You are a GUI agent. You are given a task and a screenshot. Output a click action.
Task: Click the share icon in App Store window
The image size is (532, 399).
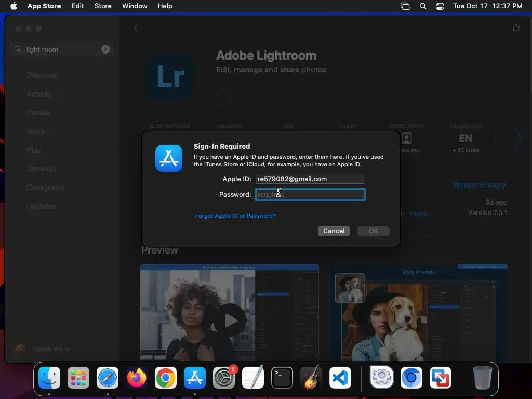516,28
